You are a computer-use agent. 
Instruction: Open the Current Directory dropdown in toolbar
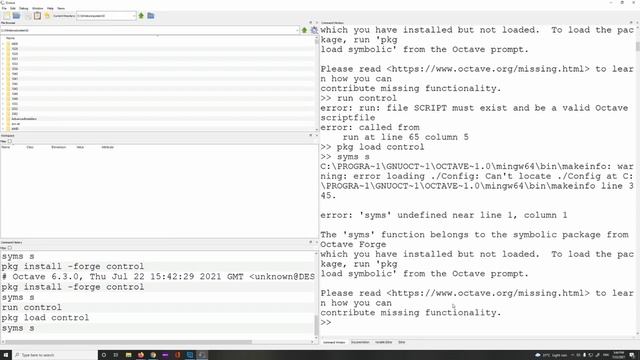point(134,16)
